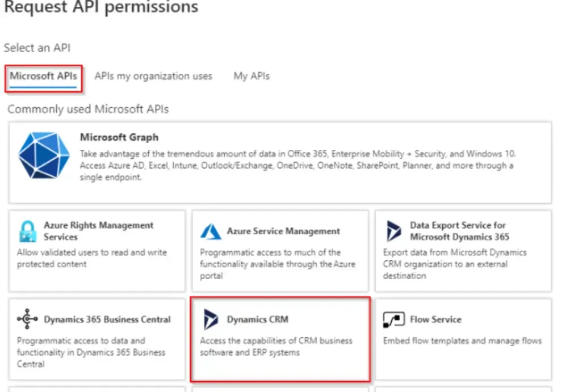Click 'Allow validated users to read and write' text
The height and width of the screenshot is (392, 570).
pyautogui.click(x=92, y=252)
